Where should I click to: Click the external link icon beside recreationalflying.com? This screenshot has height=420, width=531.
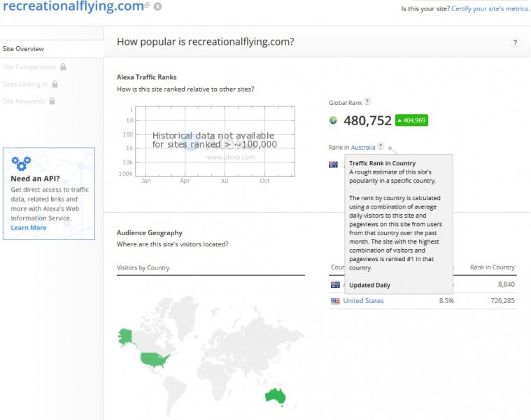pos(147,5)
